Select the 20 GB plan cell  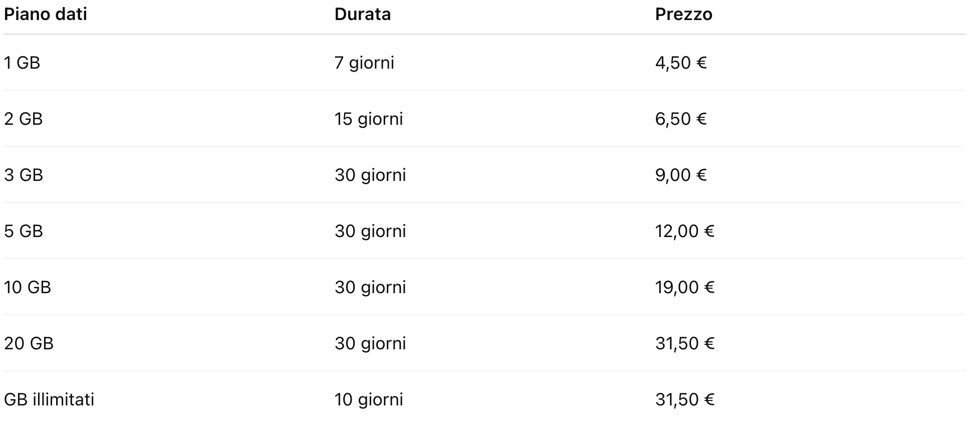coord(29,343)
